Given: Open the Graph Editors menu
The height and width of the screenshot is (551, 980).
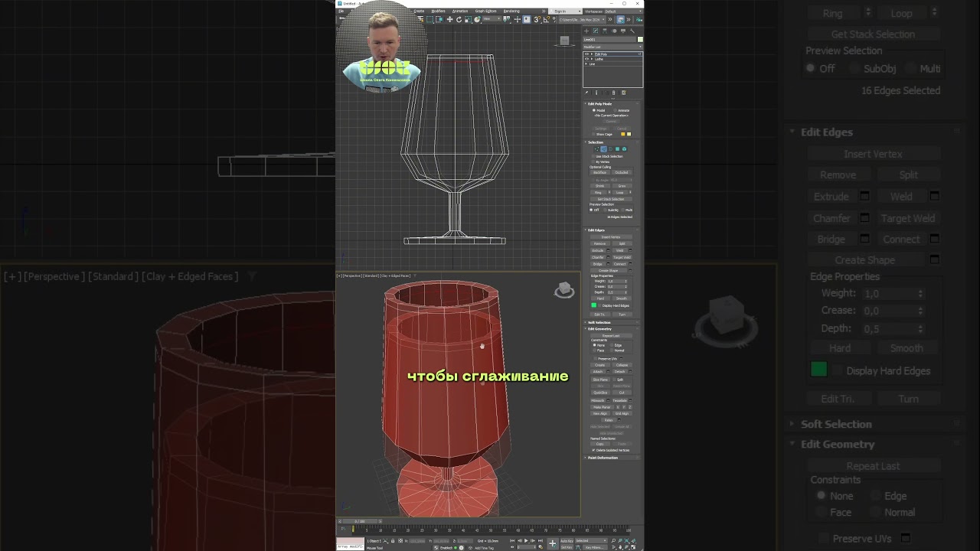Looking at the screenshot, I should pyautogui.click(x=486, y=11).
